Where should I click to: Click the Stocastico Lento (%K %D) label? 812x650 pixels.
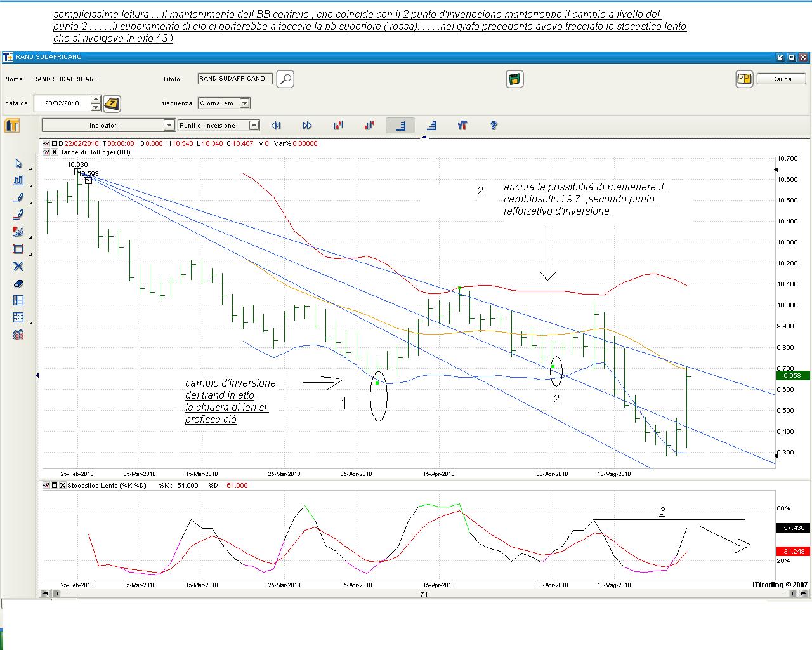coord(107,486)
